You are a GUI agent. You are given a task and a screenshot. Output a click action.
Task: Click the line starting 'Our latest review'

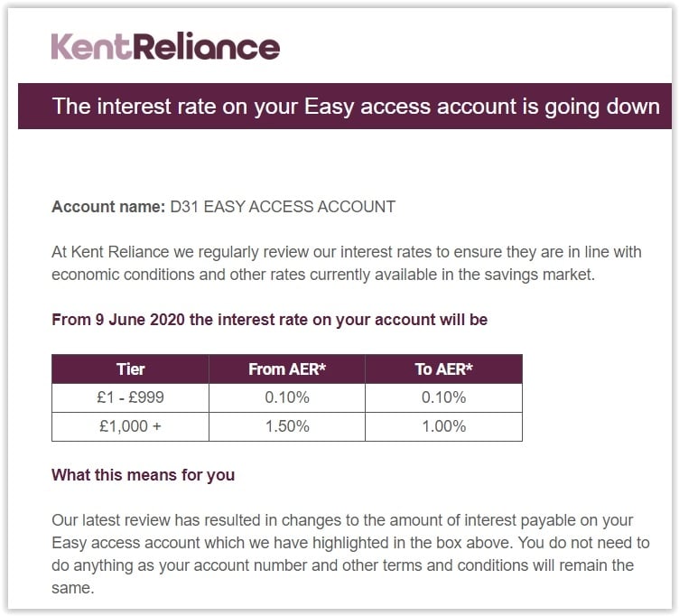(342, 520)
